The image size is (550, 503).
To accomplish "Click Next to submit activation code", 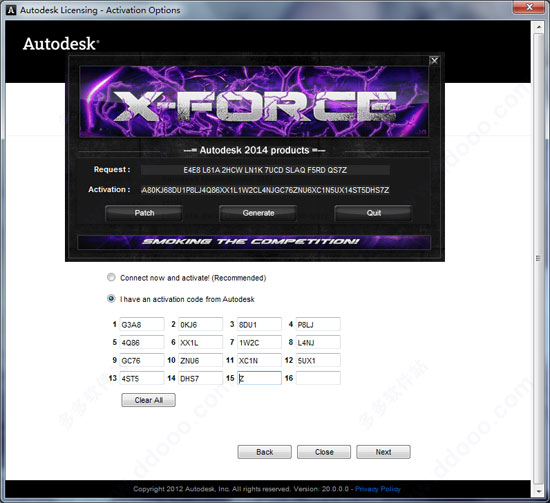I will pyautogui.click(x=383, y=452).
